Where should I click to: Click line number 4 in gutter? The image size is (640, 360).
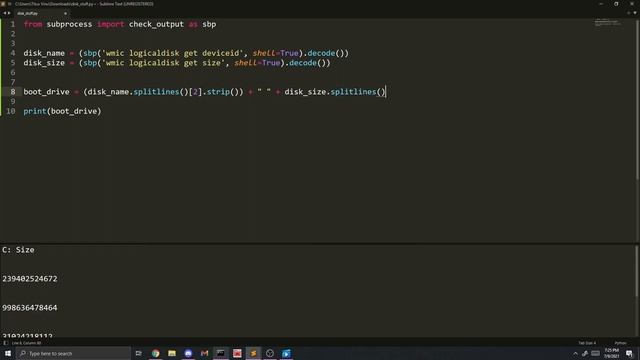click(13, 53)
